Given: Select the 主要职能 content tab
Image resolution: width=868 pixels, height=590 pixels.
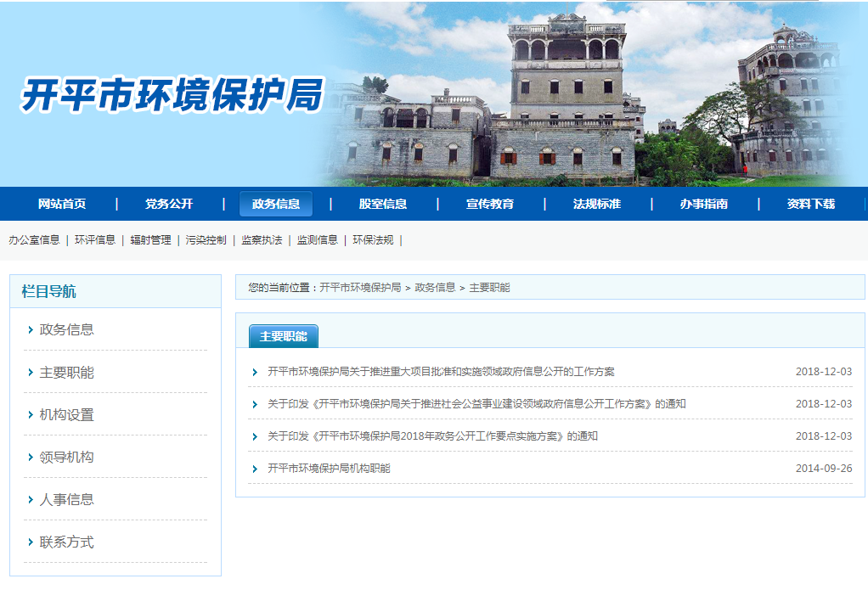Looking at the screenshot, I should point(284,336).
